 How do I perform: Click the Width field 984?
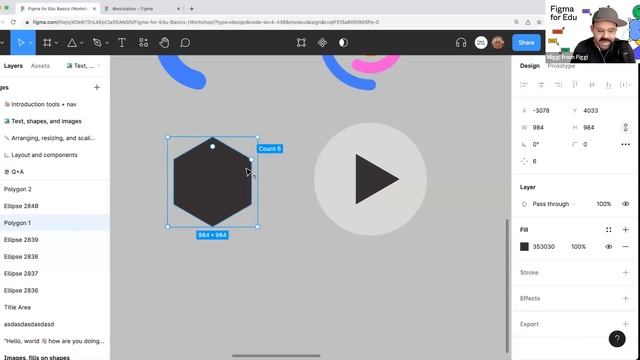[541, 128]
